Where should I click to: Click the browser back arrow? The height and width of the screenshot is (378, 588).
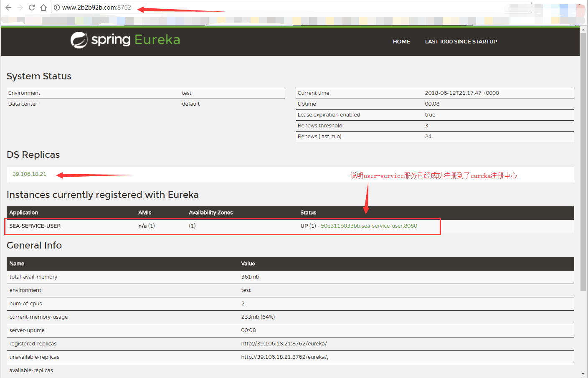click(x=8, y=8)
